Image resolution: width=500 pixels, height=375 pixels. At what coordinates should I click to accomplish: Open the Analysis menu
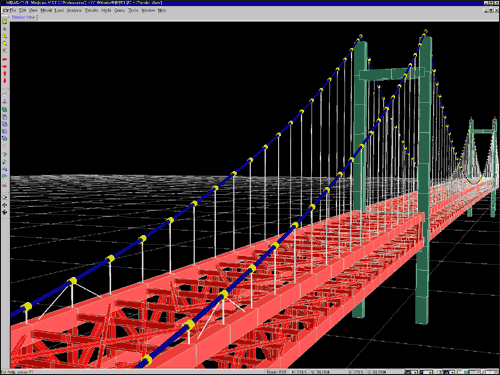click(74, 10)
